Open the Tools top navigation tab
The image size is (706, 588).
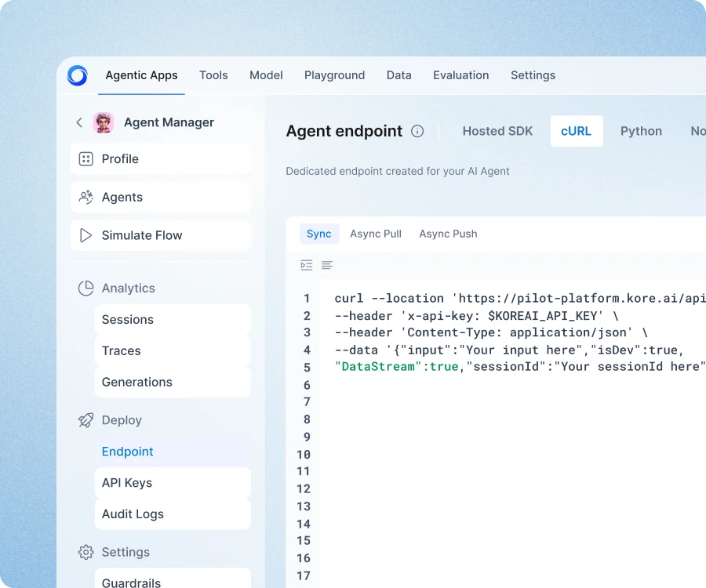tap(213, 75)
